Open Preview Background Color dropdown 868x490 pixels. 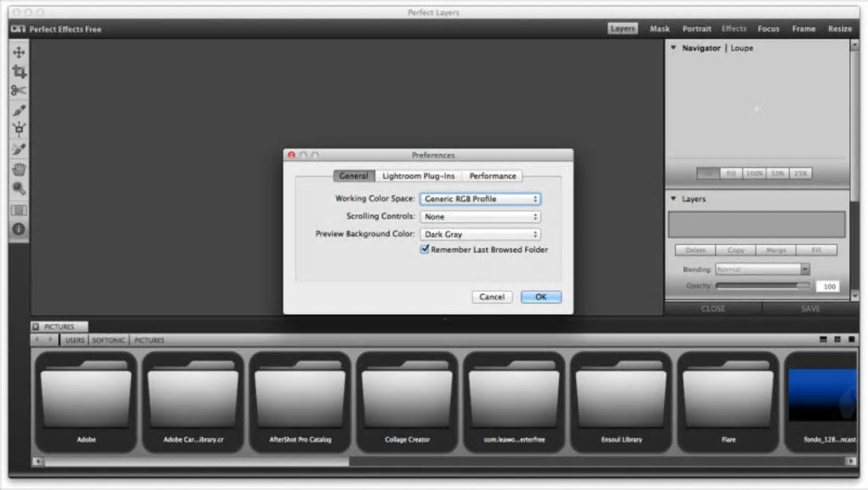coord(481,234)
